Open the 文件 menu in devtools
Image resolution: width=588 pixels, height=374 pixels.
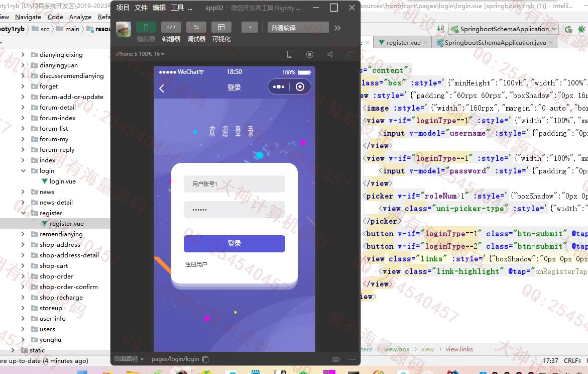click(x=141, y=8)
